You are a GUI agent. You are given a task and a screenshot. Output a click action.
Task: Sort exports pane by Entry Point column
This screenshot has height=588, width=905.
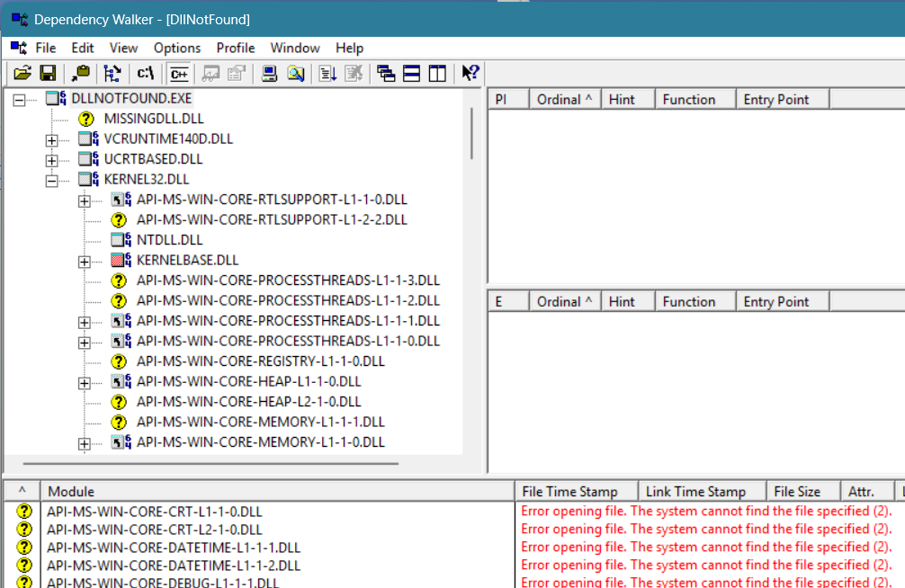click(783, 302)
